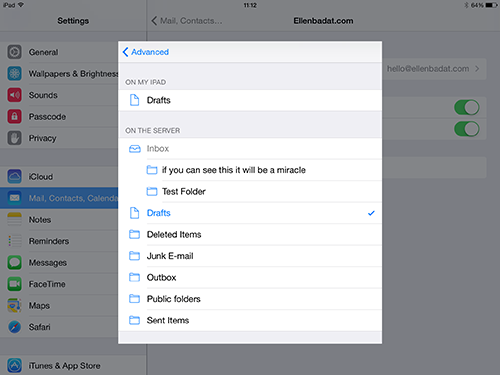Toggle the lower green switch
500x375 pixels.
coord(467,129)
